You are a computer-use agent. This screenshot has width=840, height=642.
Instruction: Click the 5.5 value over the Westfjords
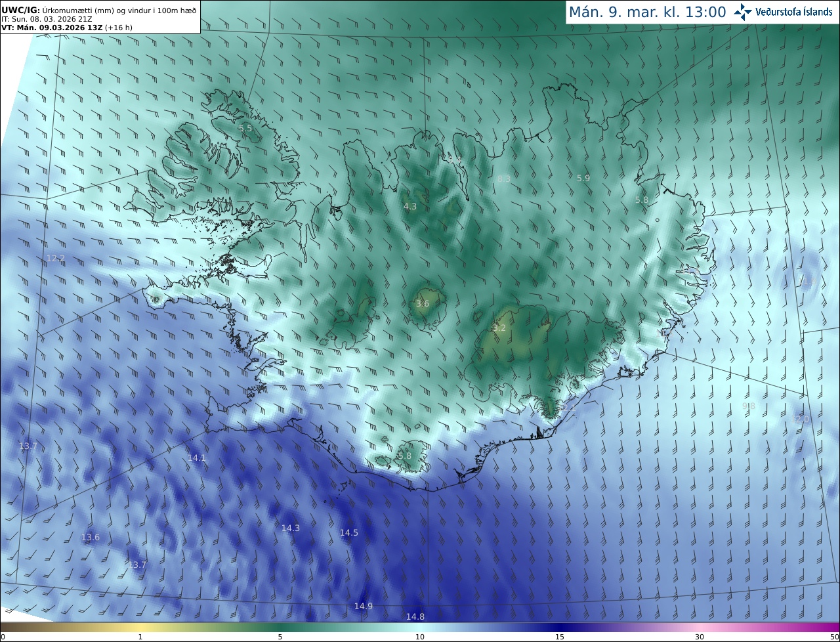[x=245, y=128]
